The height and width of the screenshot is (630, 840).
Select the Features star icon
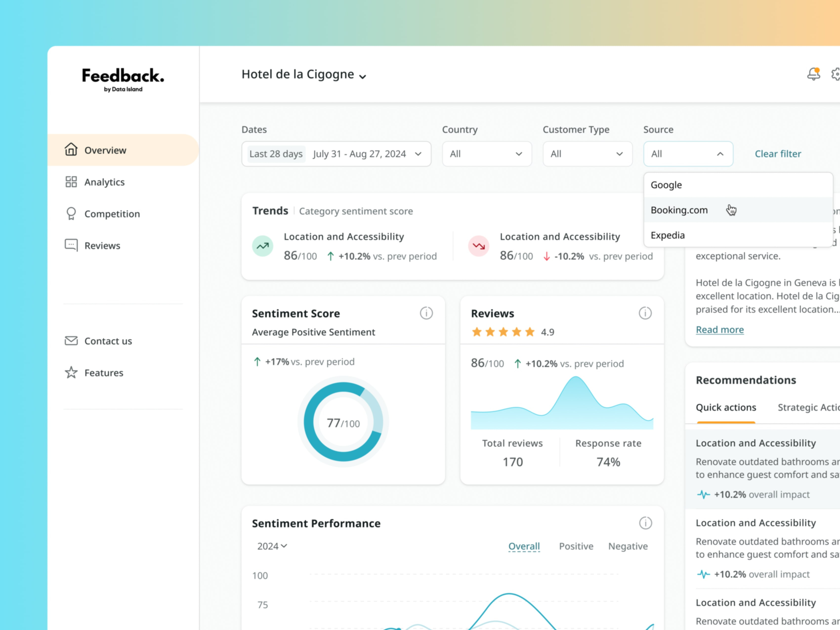pos(71,373)
